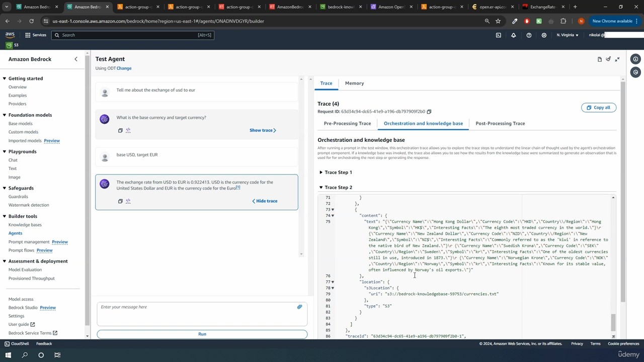The image size is (644, 362).
Task: Switch to the Trace tab
Action: click(326, 83)
